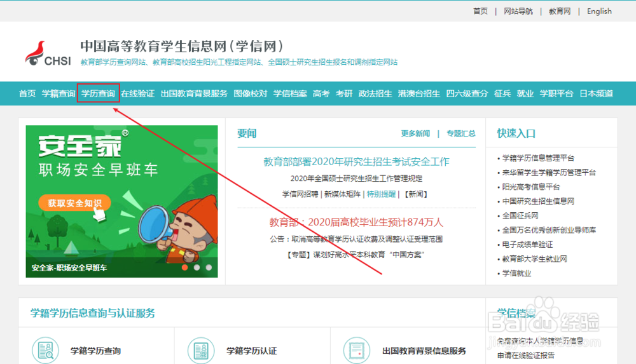Open 考研 in navigation bar
This screenshot has width=636, height=364.
344,93
